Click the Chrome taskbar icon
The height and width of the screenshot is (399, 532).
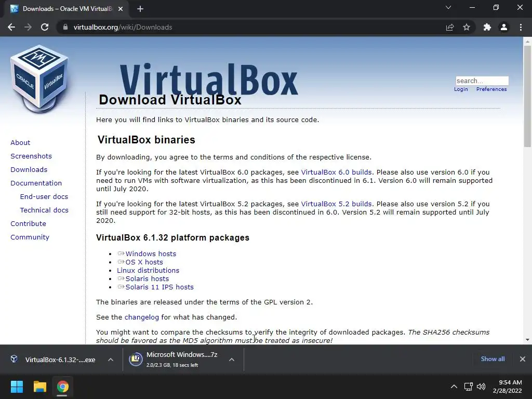pyautogui.click(x=62, y=387)
